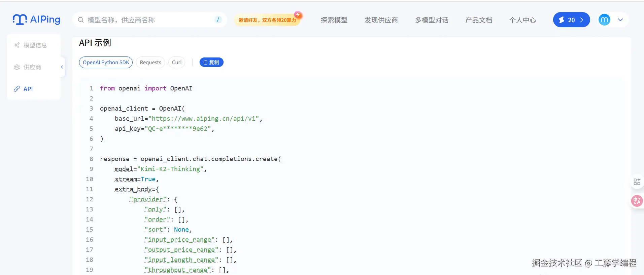
Task: Click the base_url string in code
Action: pyautogui.click(x=203, y=119)
